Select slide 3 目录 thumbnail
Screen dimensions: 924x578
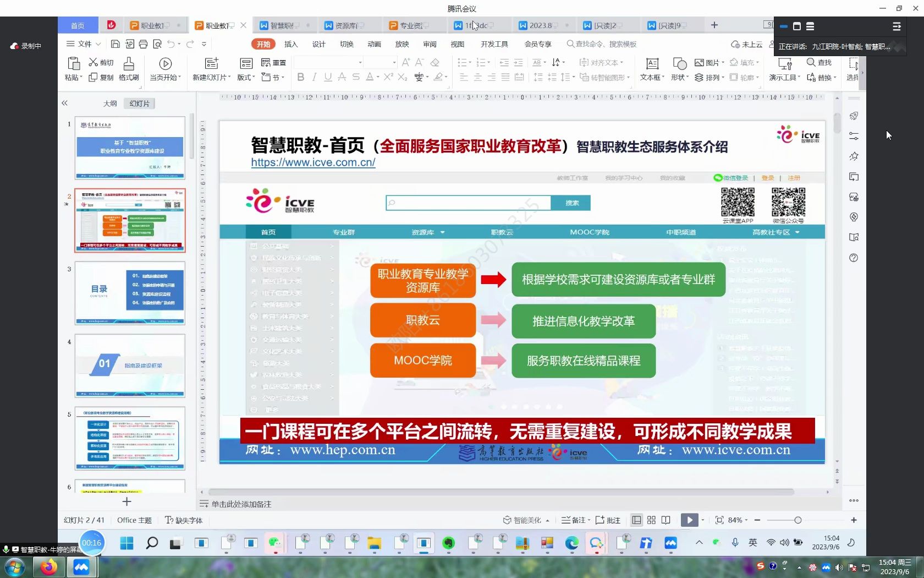(130, 293)
